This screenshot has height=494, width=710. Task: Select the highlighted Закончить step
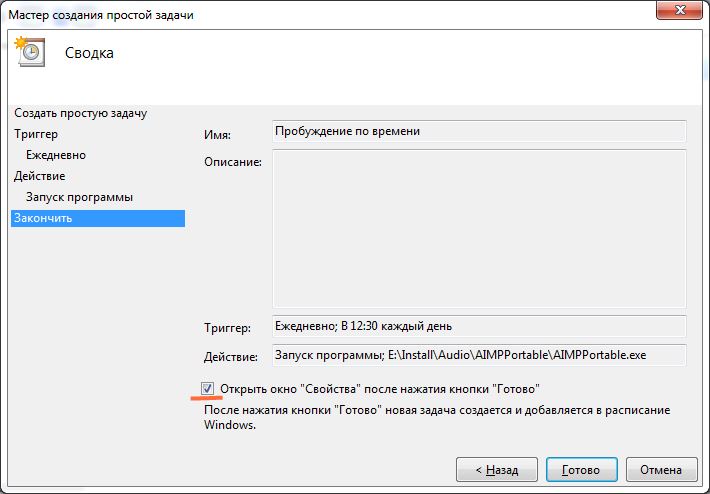pos(98,218)
